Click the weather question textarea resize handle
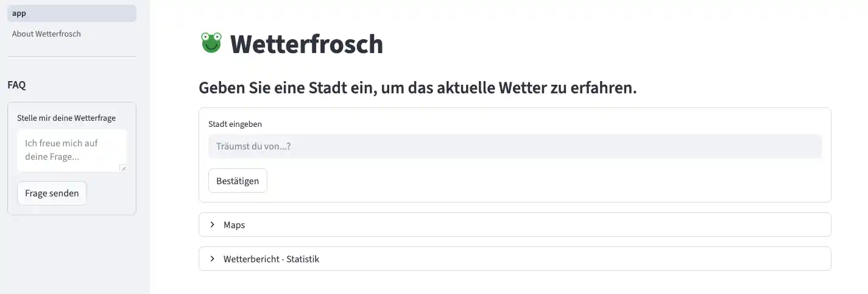Viewport: 868px width, 294px height. (x=123, y=168)
